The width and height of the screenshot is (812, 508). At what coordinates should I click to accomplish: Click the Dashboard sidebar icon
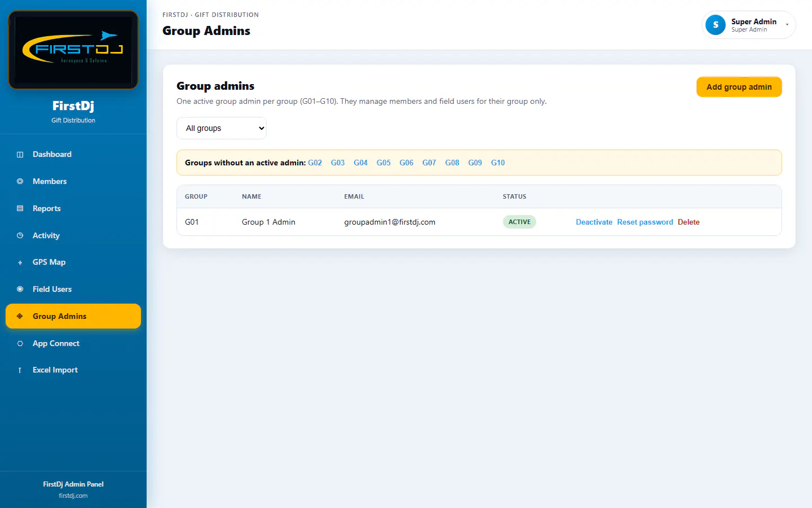20,155
